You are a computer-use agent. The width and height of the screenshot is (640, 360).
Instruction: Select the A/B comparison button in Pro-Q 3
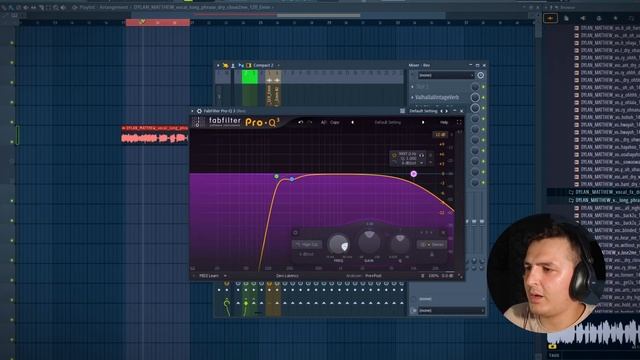point(324,122)
